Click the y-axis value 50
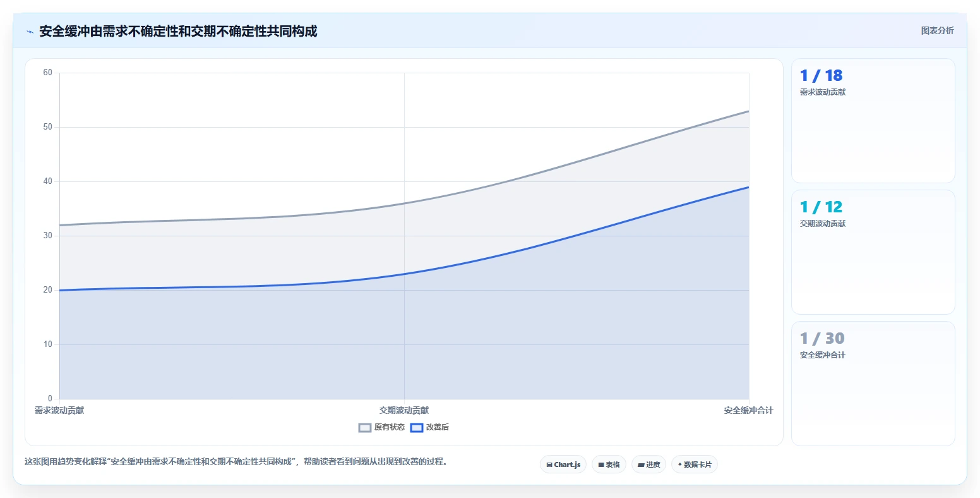 coord(48,127)
